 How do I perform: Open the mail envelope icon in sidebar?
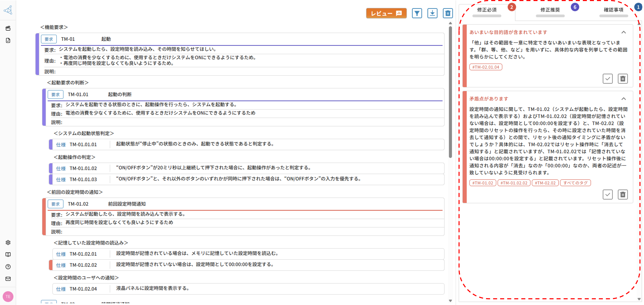[x=8, y=279]
